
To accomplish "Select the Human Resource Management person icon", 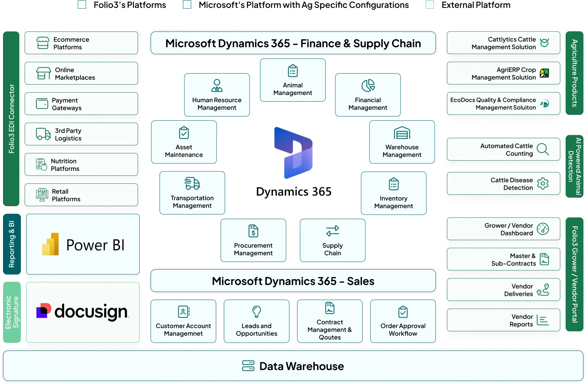I will [x=217, y=86].
